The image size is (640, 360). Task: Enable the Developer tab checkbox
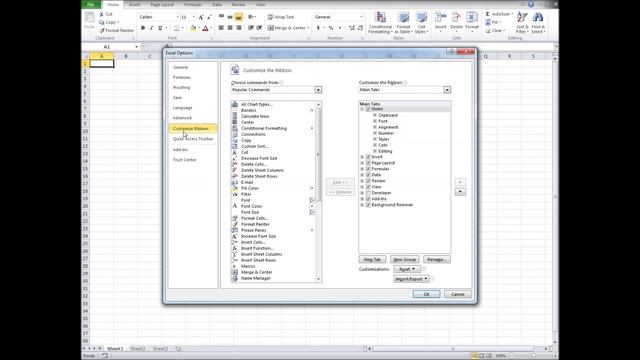(x=368, y=193)
